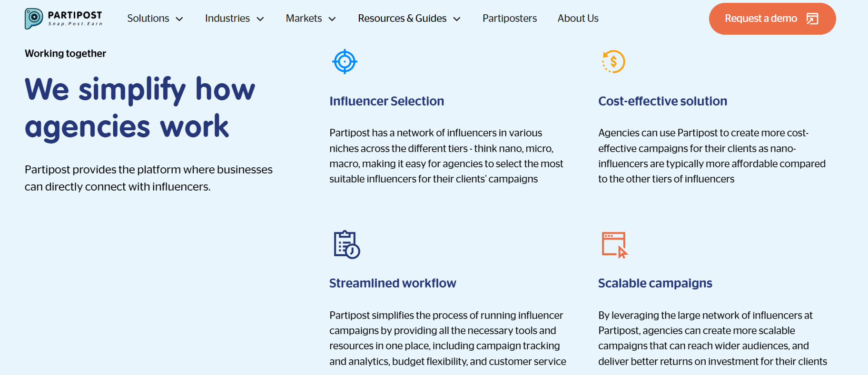Click the Request a demo button
Viewport: 868px width, 375px height.
pos(772,19)
